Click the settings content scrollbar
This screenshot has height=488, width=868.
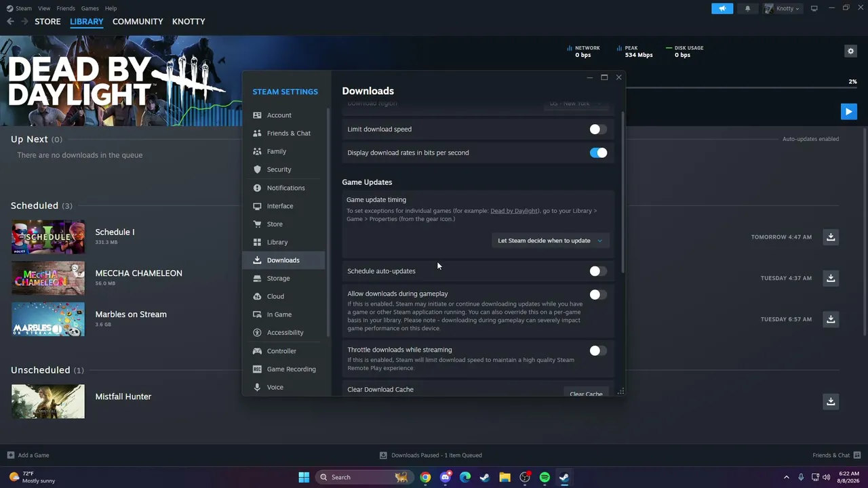coord(623,193)
